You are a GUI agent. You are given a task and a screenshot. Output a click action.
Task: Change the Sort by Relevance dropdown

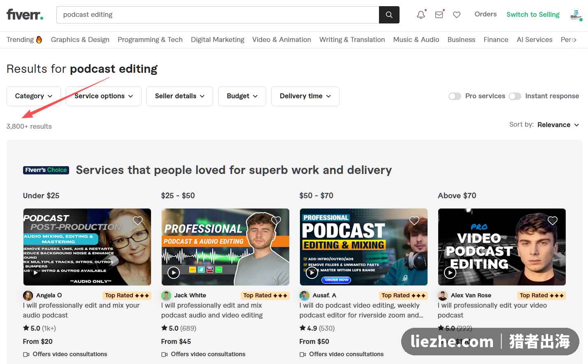tap(558, 125)
